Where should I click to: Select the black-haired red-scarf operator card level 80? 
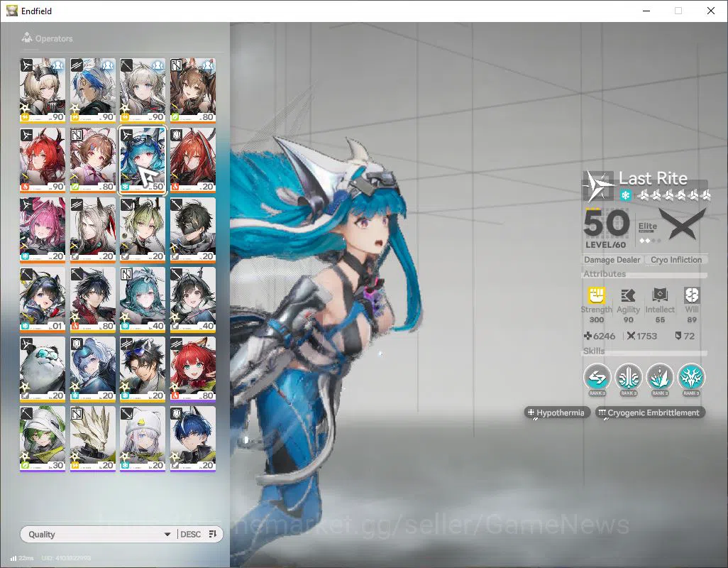coord(92,300)
